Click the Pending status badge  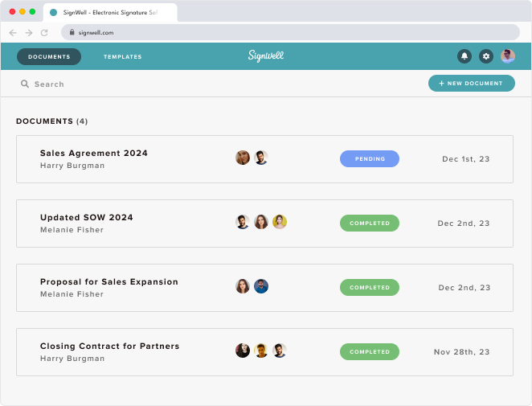[369, 159]
